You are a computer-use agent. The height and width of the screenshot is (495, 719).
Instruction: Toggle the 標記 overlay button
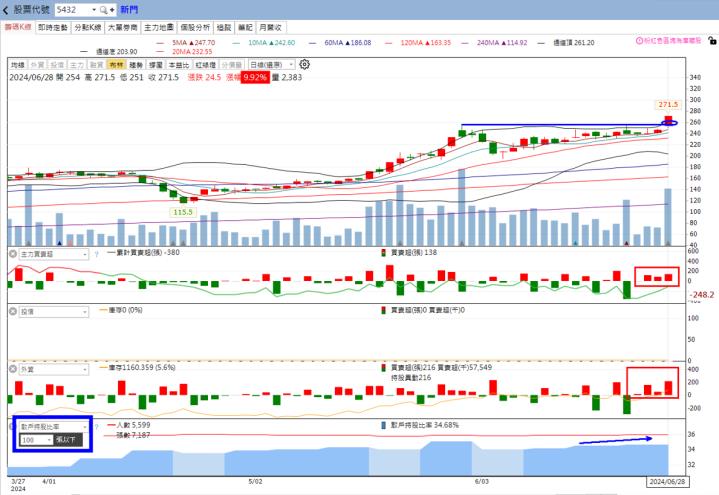[x=156, y=65]
